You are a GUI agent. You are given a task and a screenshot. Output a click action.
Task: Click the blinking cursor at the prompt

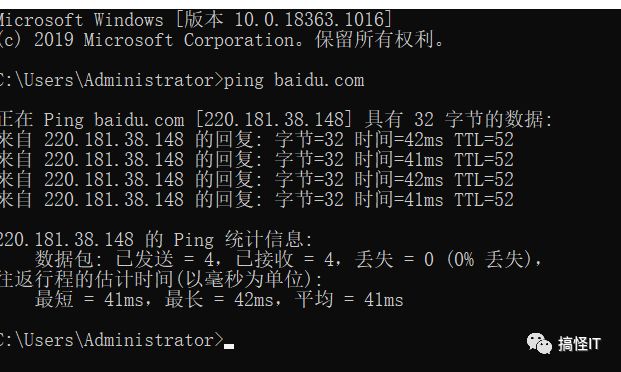(229, 346)
